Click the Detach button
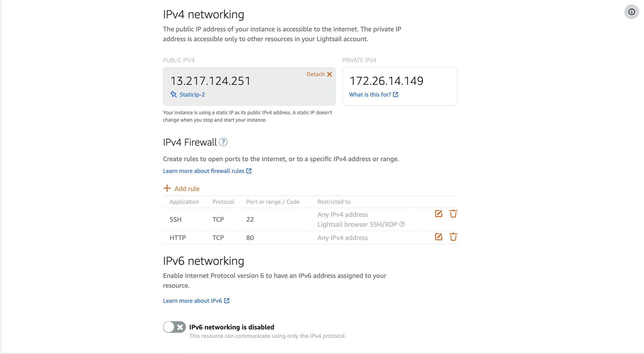 [x=319, y=74]
